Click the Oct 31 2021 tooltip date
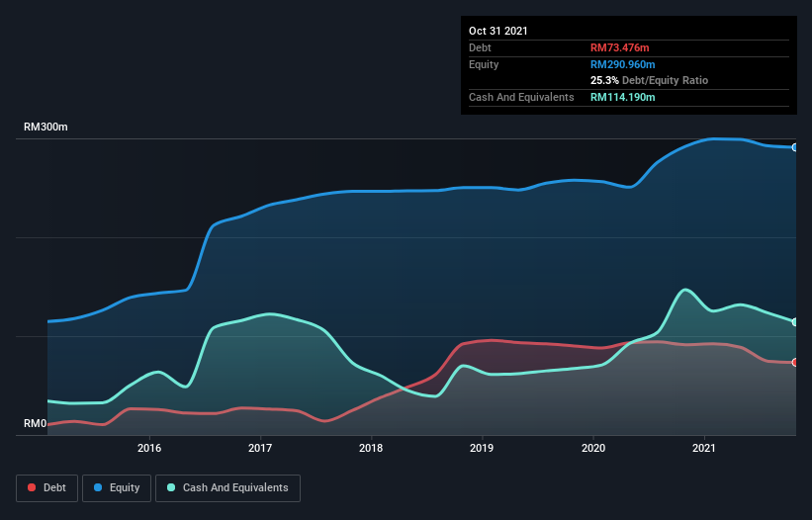812x520 pixels. 498,31
